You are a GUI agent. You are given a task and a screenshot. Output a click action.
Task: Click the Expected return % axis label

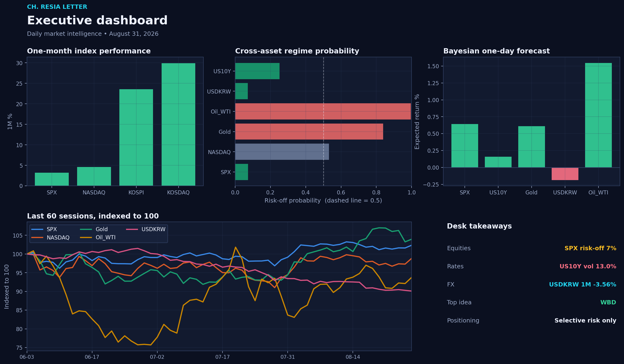417,121
